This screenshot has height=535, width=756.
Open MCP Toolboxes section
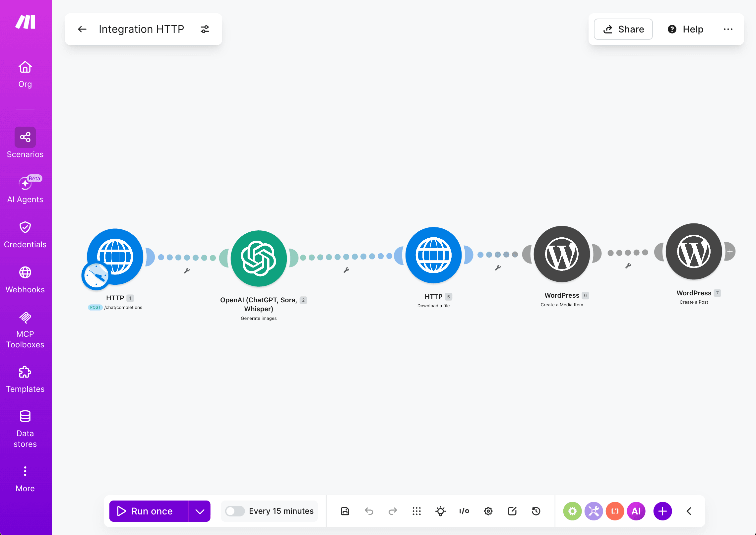25,330
